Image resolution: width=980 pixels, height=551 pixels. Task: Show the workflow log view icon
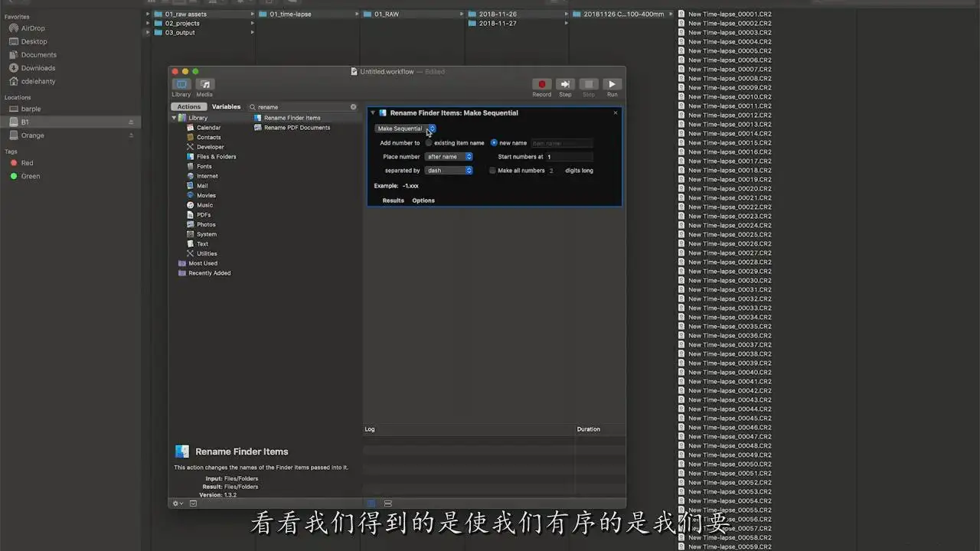pyautogui.click(x=372, y=504)
